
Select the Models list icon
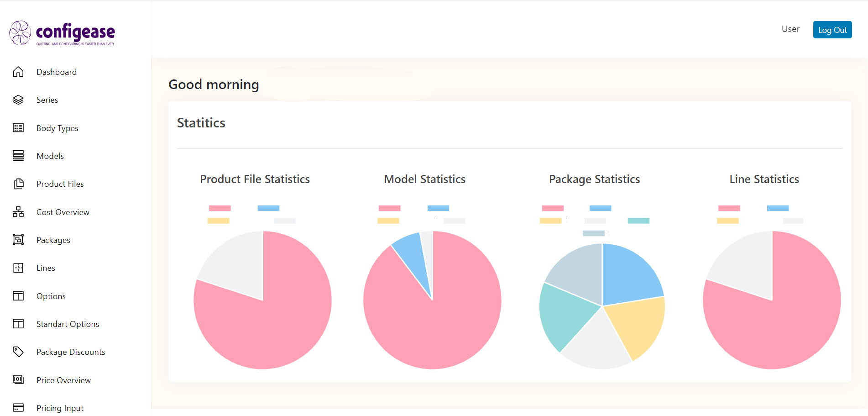click(18, 156)
